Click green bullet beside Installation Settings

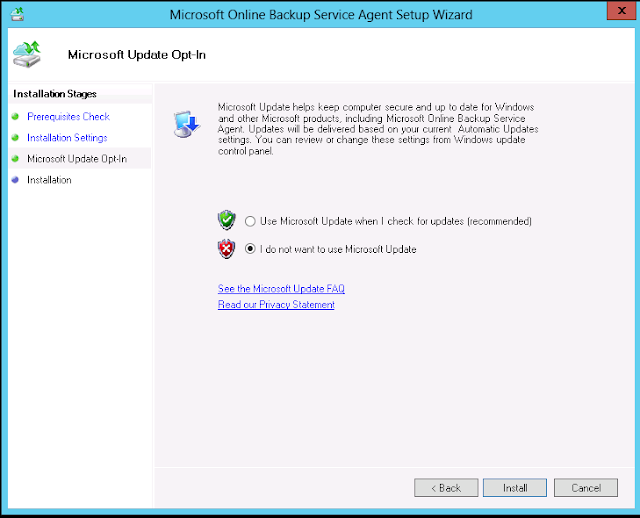pos(16,138)
